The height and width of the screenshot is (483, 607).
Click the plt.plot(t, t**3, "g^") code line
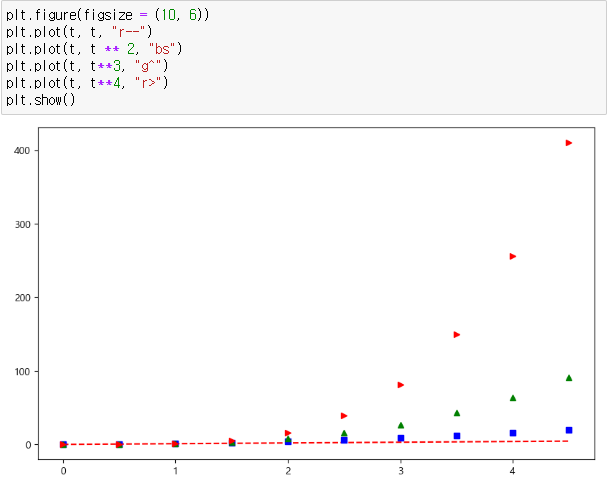[x=87, y=66]
